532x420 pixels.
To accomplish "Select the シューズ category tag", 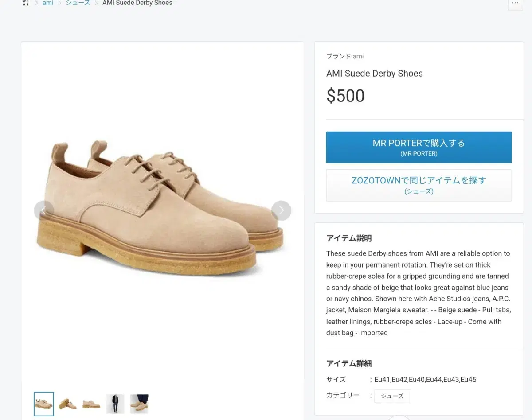I will tap(392, 396).
